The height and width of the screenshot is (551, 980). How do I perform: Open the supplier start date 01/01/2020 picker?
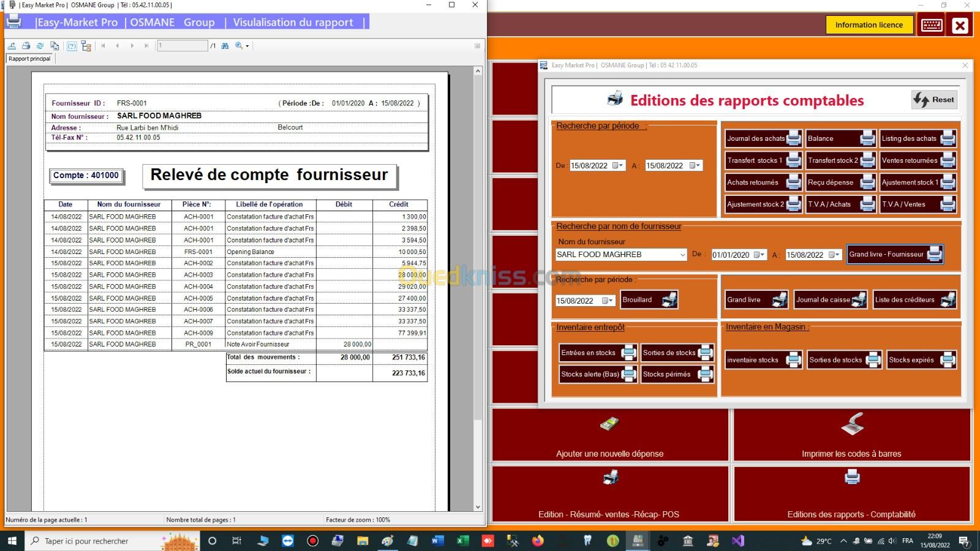[759, 255]
